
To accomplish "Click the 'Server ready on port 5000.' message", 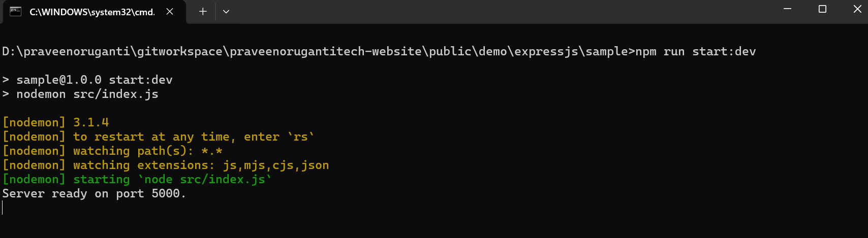I will [94, 194].
